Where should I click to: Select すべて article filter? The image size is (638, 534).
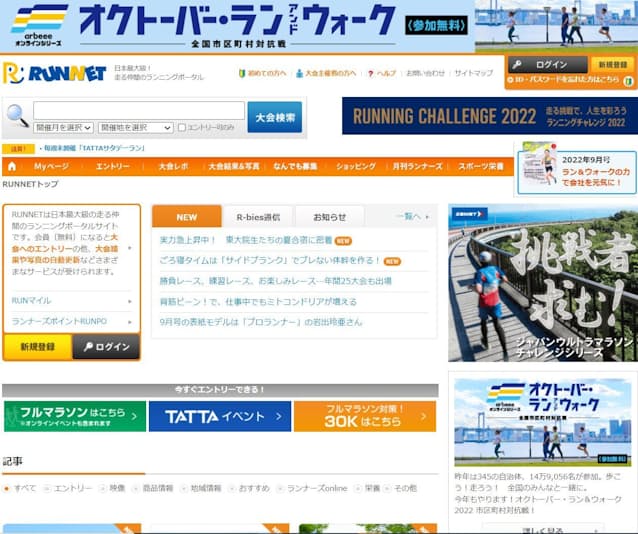pyautogui.click(x=20, y=488)
